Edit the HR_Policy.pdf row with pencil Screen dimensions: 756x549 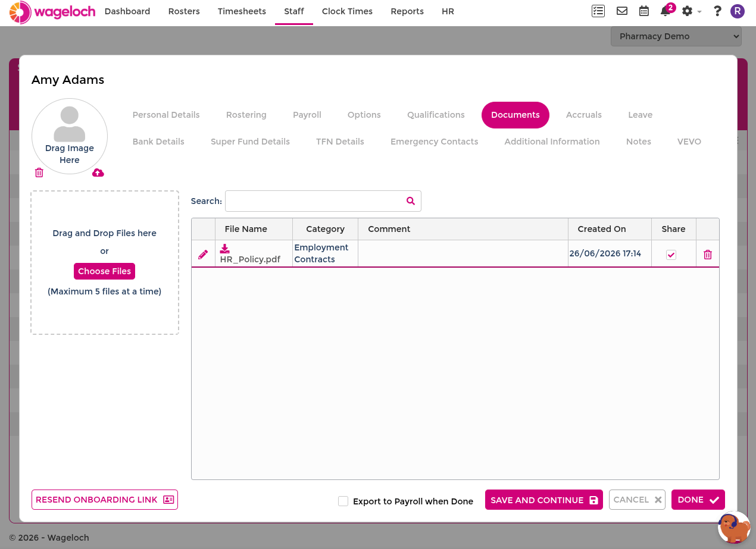203,254
